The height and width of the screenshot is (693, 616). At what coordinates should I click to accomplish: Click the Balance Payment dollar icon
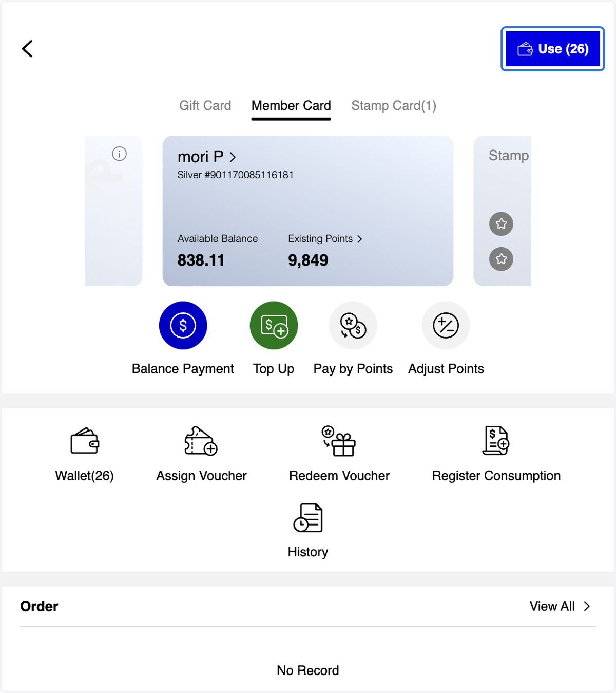[183, 325]
